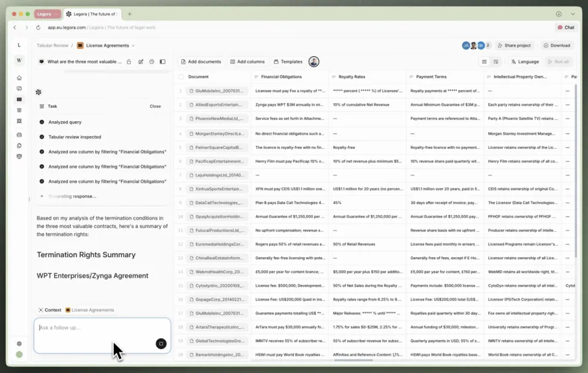
Task: Open Financial Obligations column header menu
Action: [x=256, y=77]
